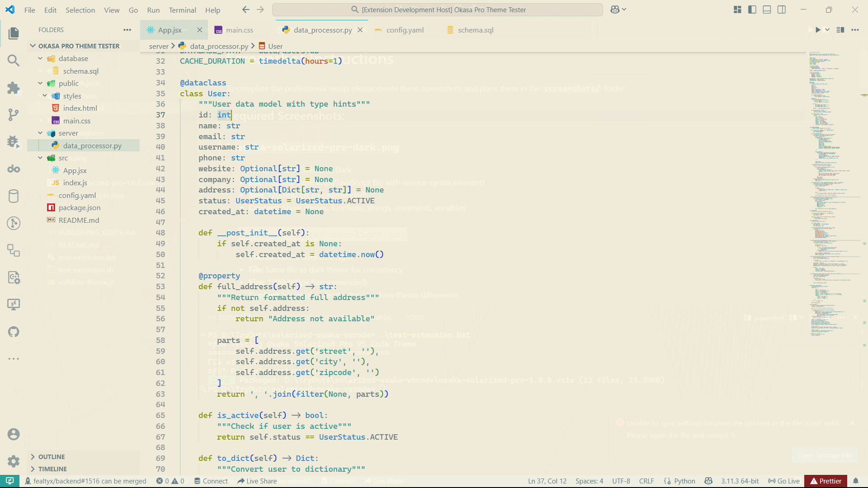Open package.json in the explorer
Image resolution: width=868 pixels, height=488 pixels.
point(80,207)
